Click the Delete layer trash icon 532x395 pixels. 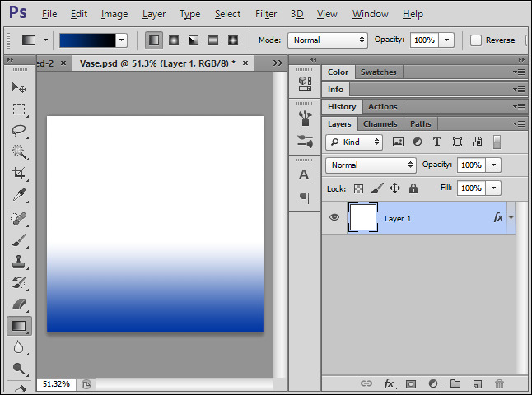[499, 383]
